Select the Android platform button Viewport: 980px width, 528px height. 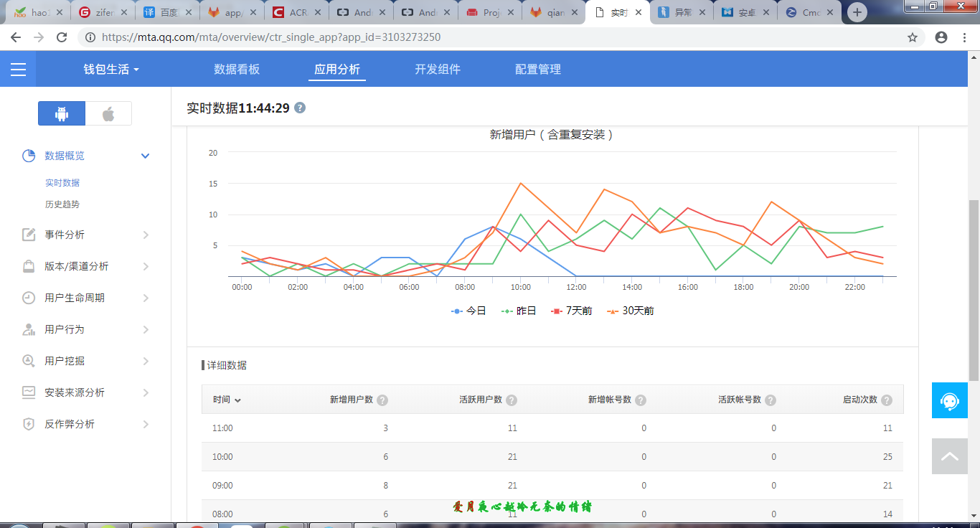[x=62, y=113]
